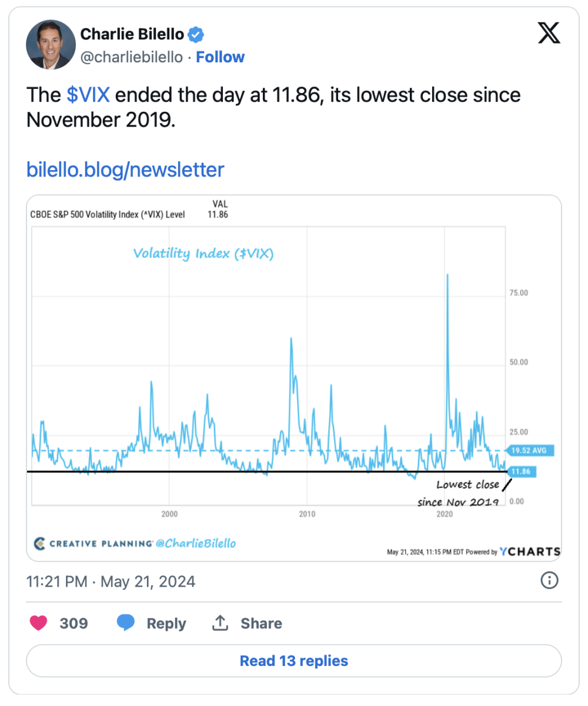This screenshot has width=588, height=706.
Task: Click the blue verified badge
Action: 196,35
